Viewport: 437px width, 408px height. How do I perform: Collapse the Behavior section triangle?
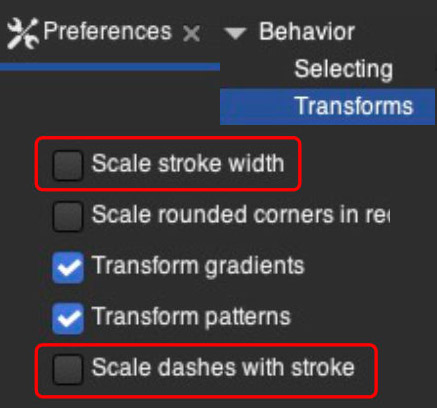(x=235, y=33)
